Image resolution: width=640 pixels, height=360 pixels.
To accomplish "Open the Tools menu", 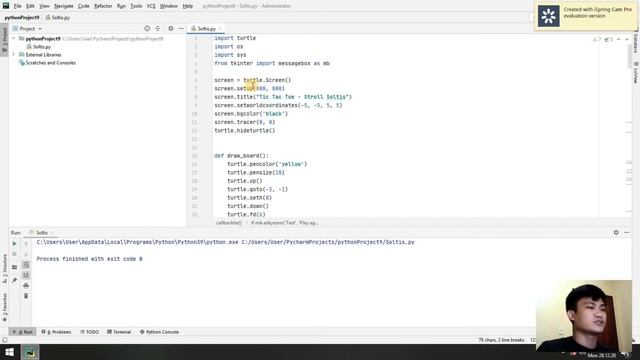I will coord(136,6).
